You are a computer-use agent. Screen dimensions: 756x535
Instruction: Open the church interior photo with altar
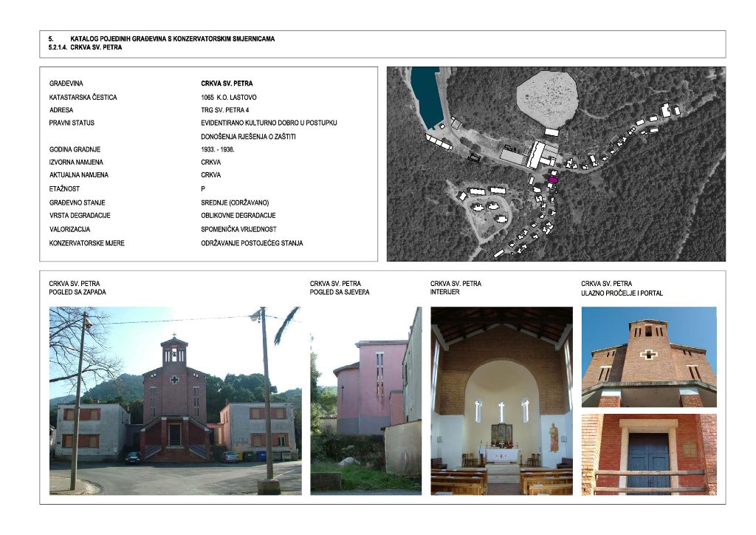(x=501, y=401)
